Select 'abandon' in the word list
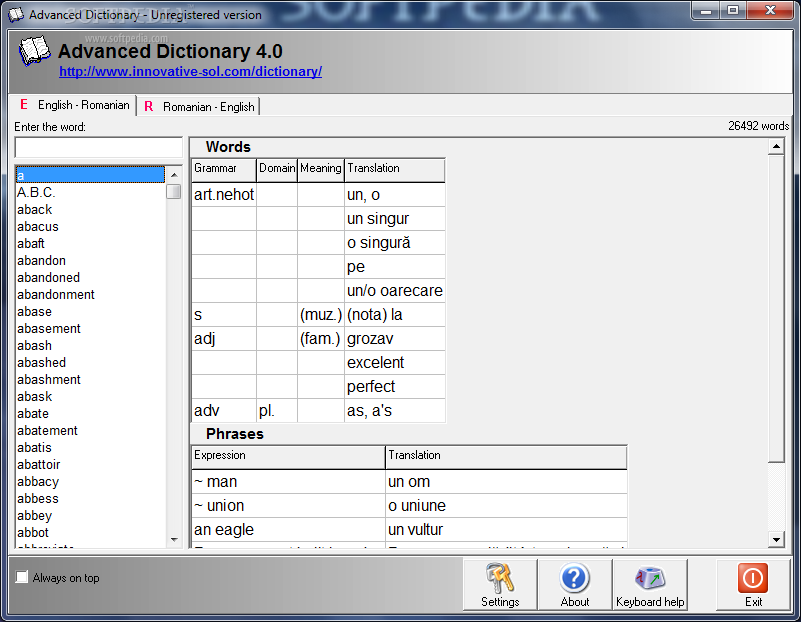The height and width of the screenshot is (622, 801). (90, 260)
